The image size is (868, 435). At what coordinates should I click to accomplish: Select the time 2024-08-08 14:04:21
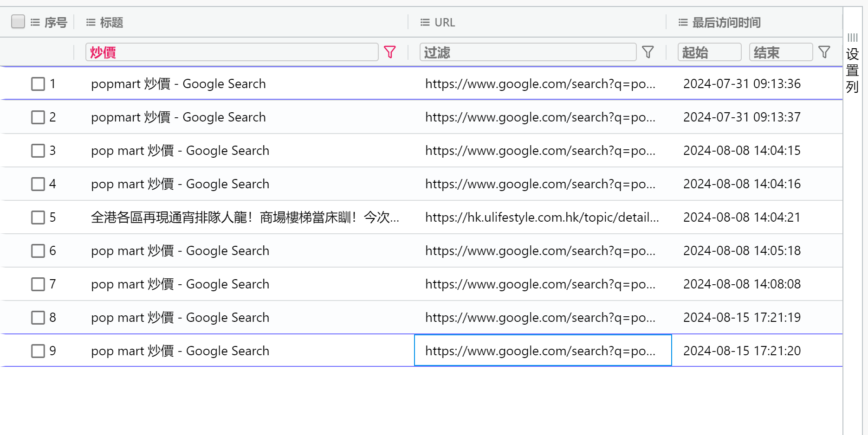tap(742, 217)
